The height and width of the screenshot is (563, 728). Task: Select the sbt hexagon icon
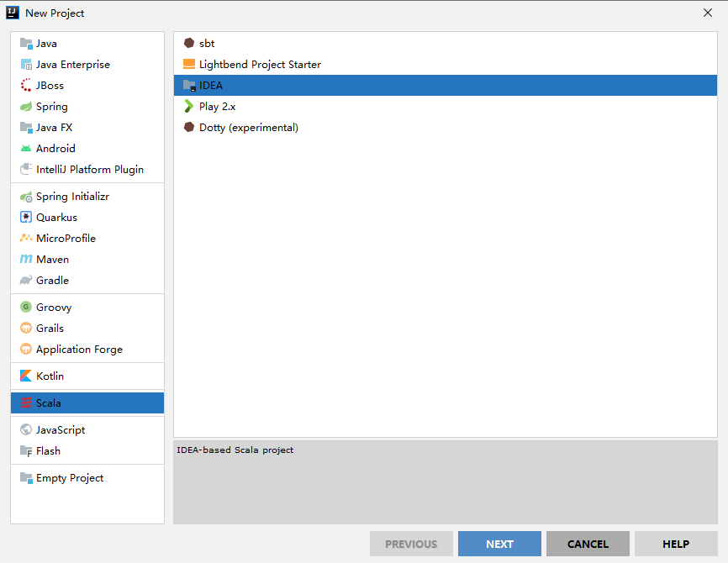coord(189,43)
